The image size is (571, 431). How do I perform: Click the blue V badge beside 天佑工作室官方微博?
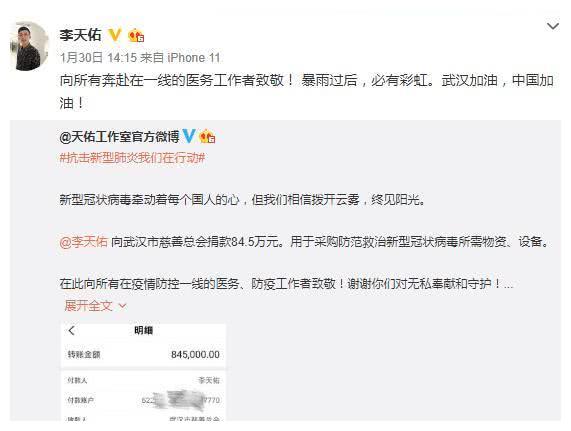[x=189, y=137]
